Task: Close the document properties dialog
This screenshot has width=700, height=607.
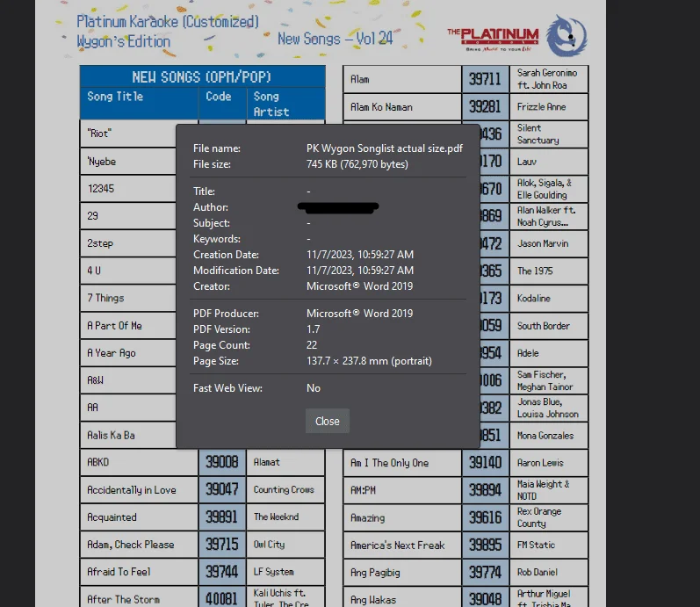Action: [328, 421]
